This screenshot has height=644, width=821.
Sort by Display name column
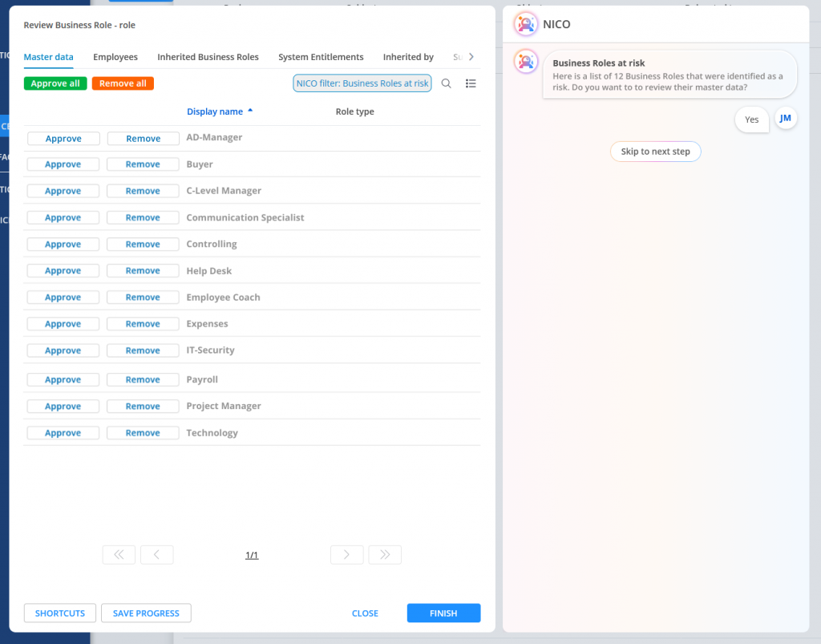(x=215, y=111)
